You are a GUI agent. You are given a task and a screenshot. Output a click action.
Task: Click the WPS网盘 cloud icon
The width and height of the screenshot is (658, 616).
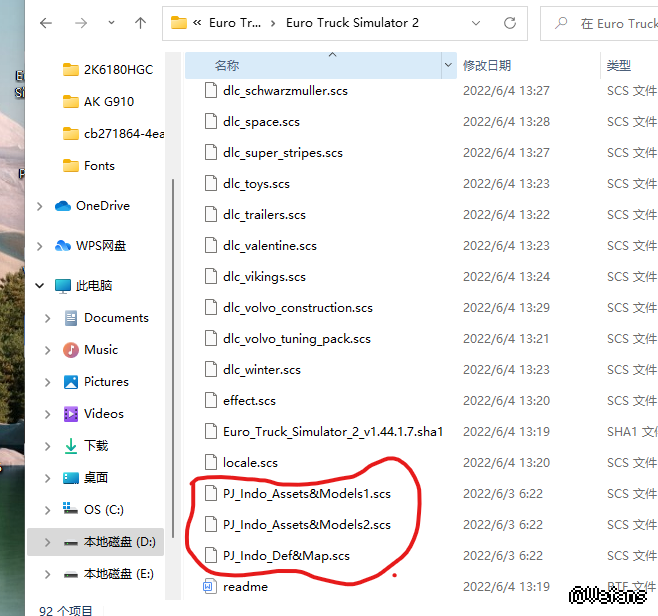[x=63, y=246]
